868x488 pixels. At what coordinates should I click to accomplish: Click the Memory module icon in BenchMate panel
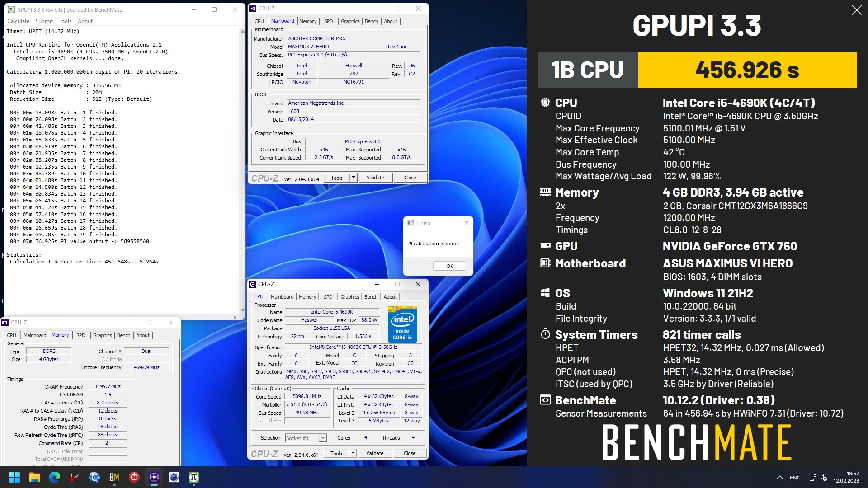pos(545,192)
